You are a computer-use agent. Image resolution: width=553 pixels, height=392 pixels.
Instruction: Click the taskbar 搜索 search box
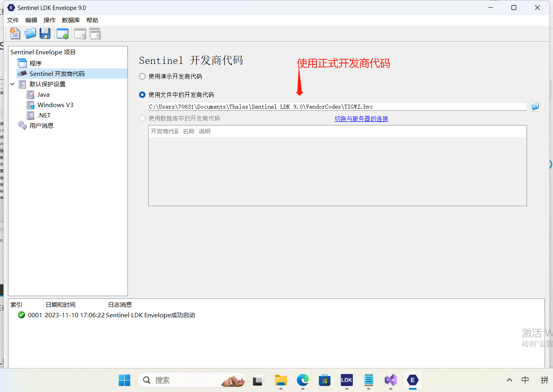point(192,380)
